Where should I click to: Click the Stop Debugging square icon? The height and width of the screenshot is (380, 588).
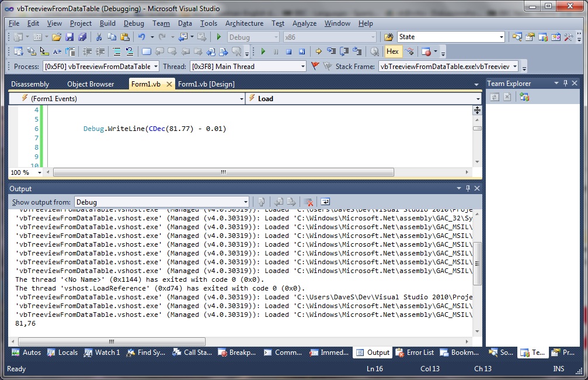pos(288,51)
